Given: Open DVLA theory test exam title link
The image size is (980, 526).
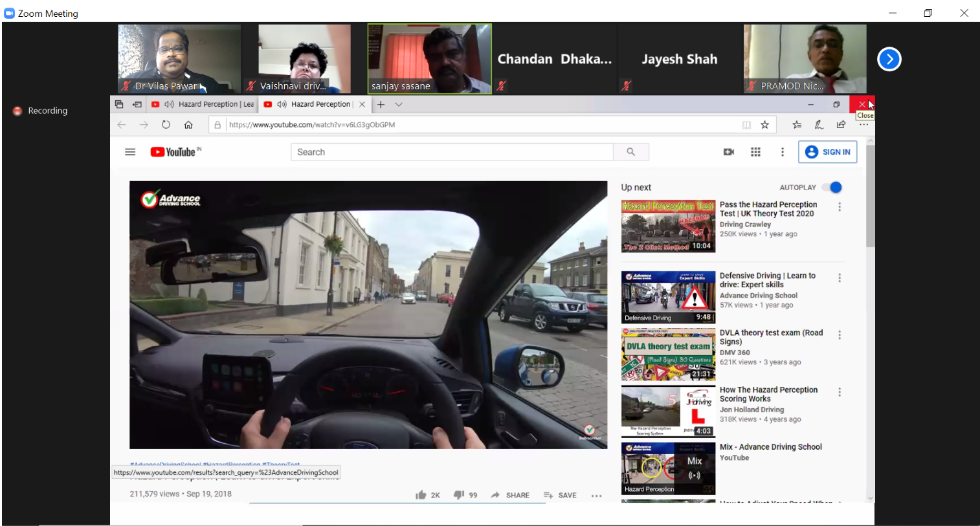Looking at the screenshot, I should point(771,337).
